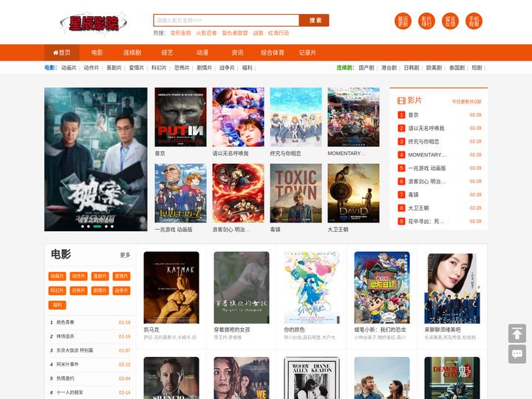Viewport: 532px width, 399px height.
Task: Open the KAYMAK 凯马克 poster
Action: coord(171,287)
